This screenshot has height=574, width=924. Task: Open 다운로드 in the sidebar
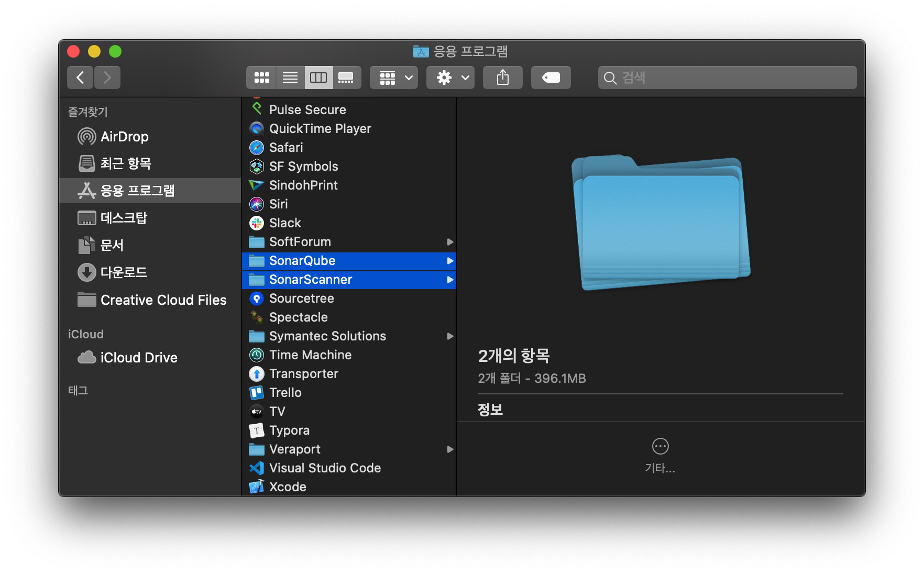150,272
